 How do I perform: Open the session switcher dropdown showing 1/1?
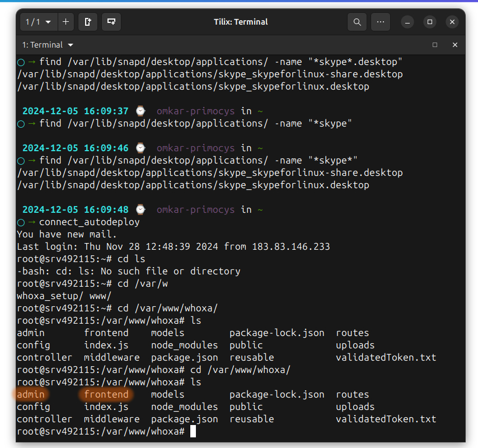pyautogui.click(x=39, y=22)
